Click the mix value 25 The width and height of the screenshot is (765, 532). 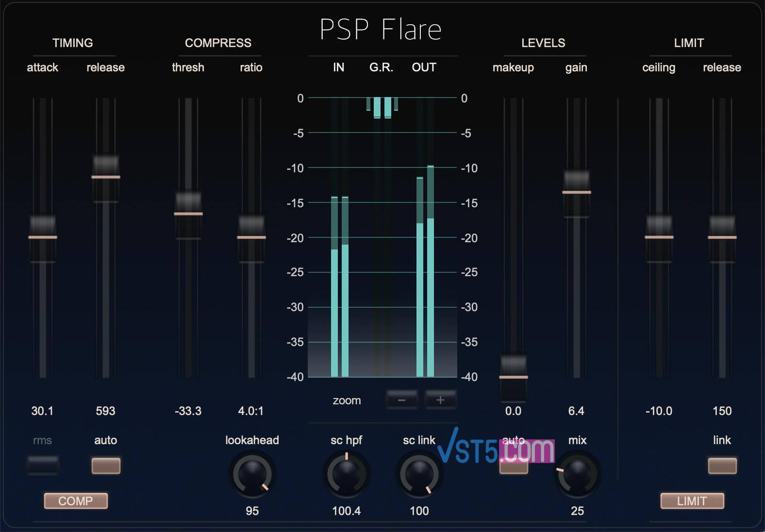[x=577, y=511]
